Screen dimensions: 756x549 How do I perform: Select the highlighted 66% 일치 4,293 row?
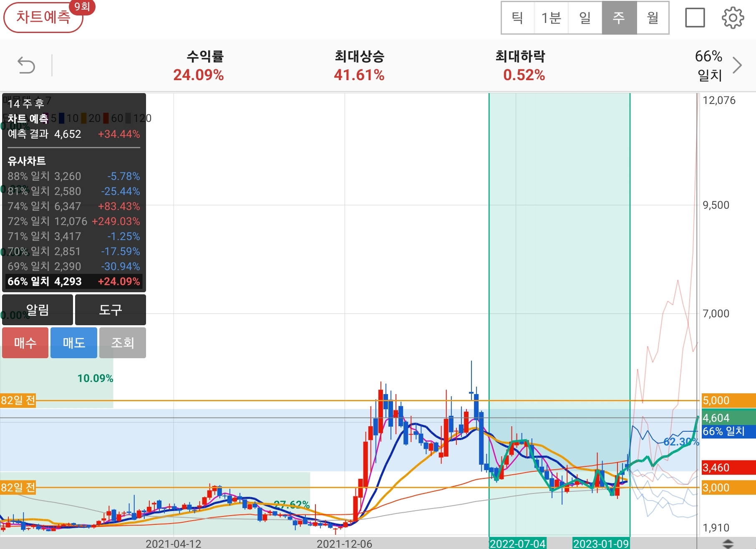click(74, 281)
